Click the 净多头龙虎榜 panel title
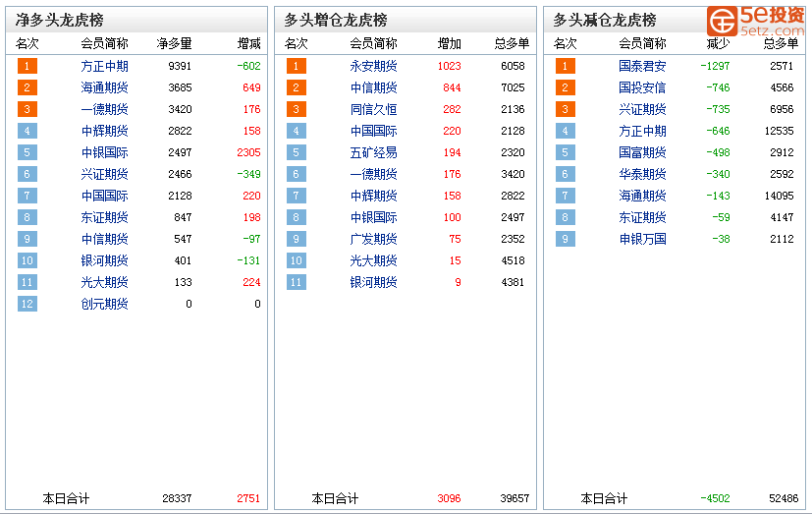 point(60,20)
